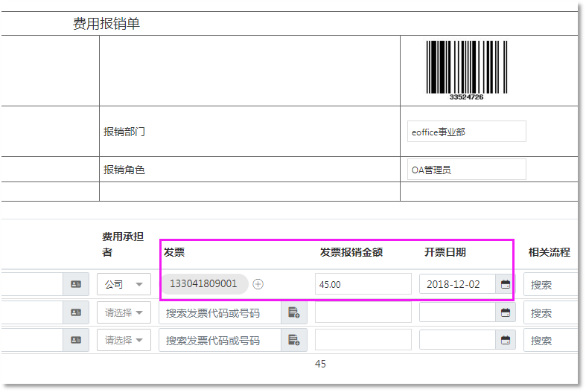Open the calendar picker next to 2018-12-02
This screenshot has height=392, width=586.
(506, 284)
